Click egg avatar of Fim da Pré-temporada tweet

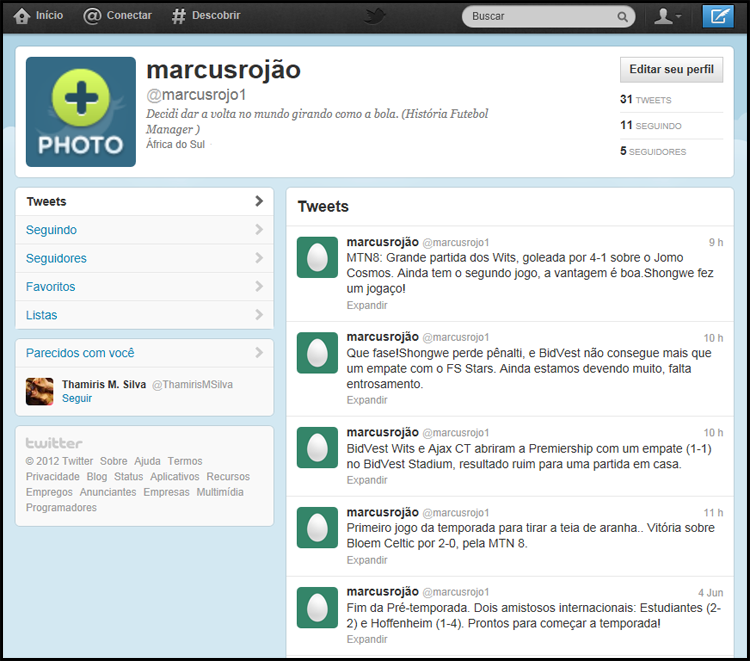point(317,607)
